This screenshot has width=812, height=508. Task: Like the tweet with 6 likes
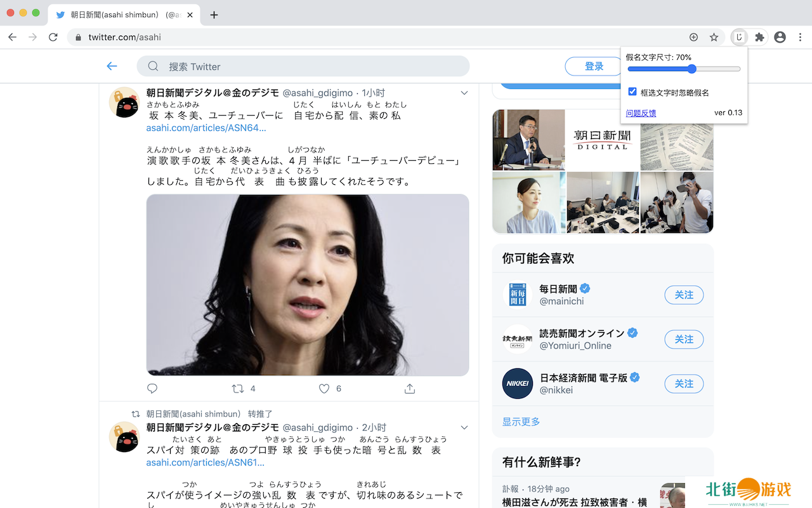point(324,389)
